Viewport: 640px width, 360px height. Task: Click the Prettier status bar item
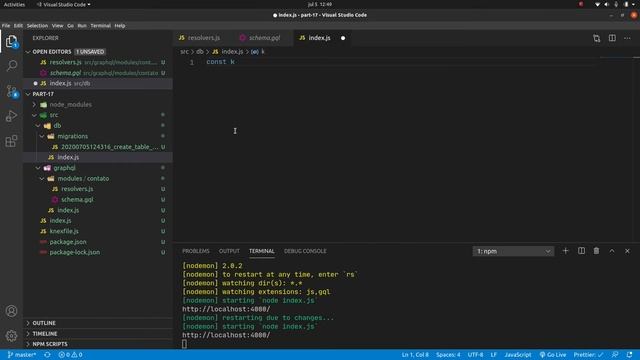[x=588, y=355]
